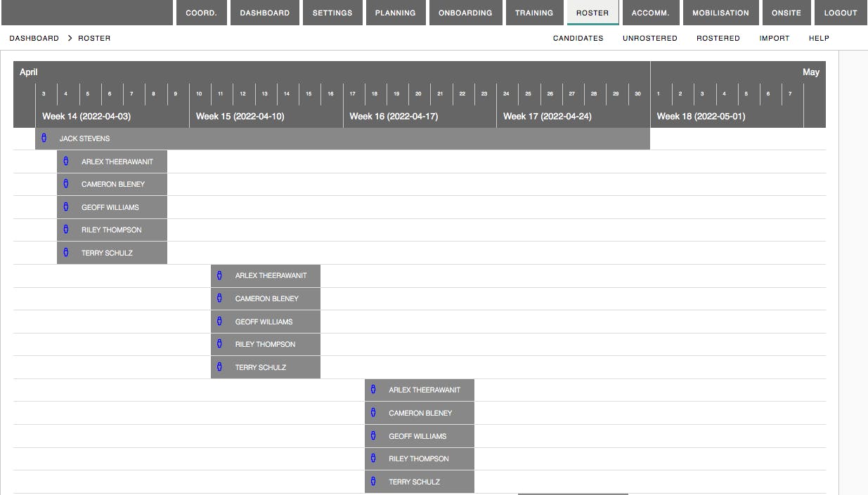Click Geoff Williams' icon in Week 16
Image resolution: width=868 pixels, height=495 pixels.
click(373, 436)
